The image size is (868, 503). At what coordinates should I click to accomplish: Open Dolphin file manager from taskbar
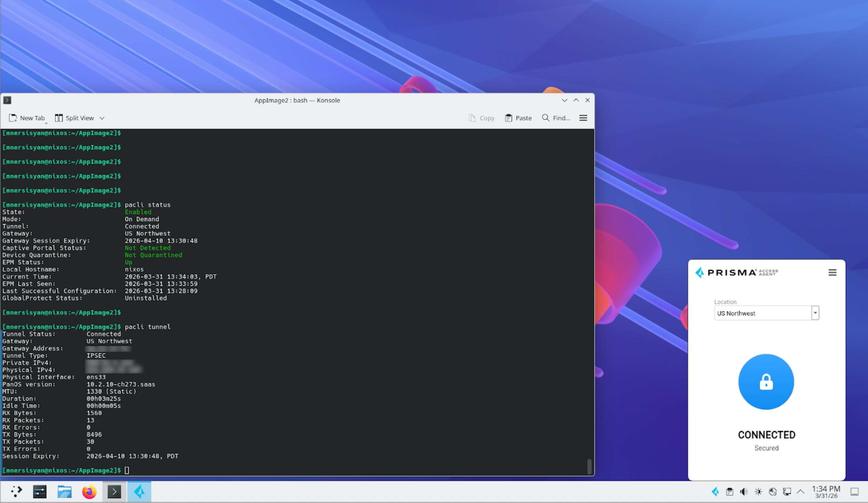coord(64,492)
